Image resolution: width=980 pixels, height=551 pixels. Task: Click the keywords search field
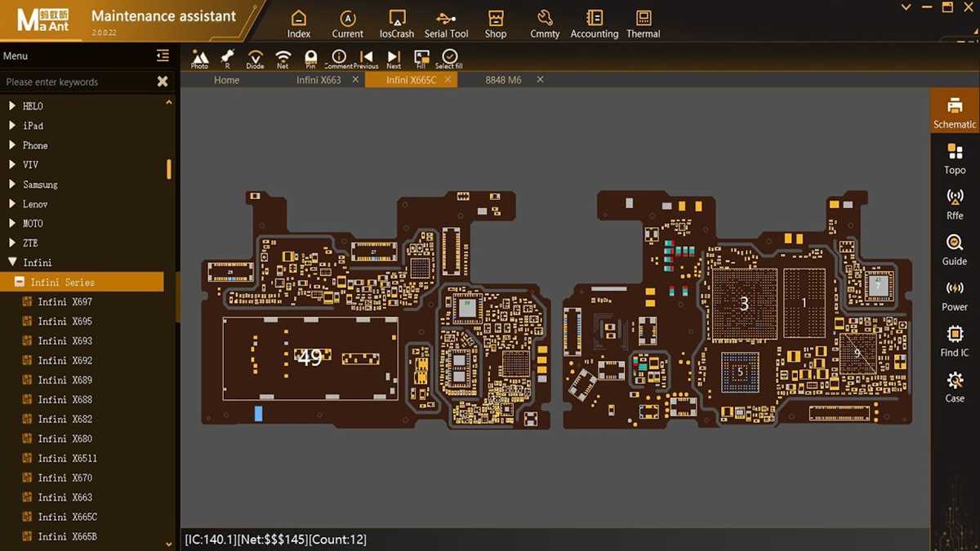78,82
